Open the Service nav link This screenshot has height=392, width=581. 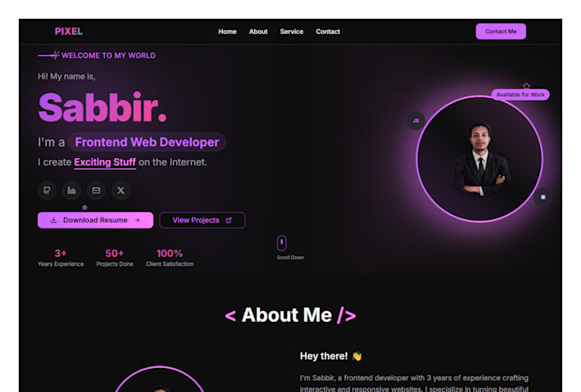tap(291, 32)
